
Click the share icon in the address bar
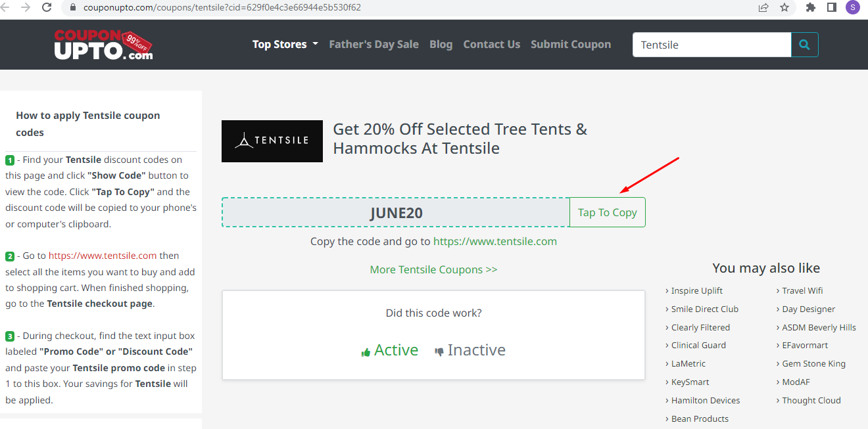[763, 7]
